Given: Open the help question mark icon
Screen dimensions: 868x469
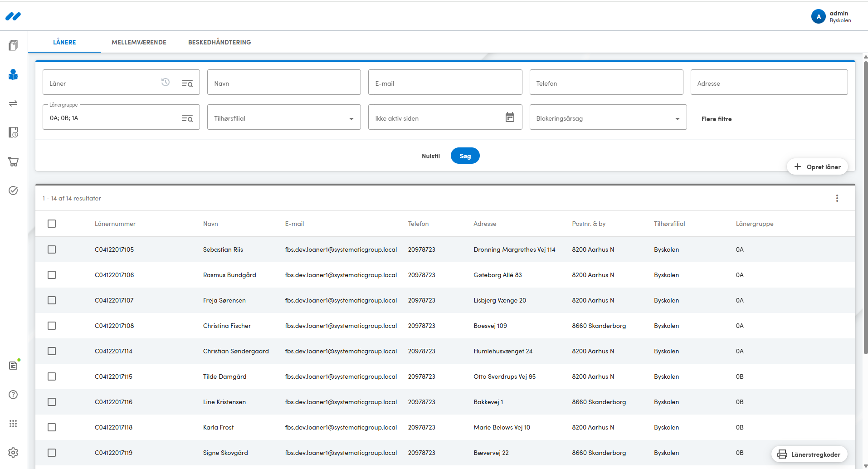Looking at the screenshot, I should click(13, 395).
